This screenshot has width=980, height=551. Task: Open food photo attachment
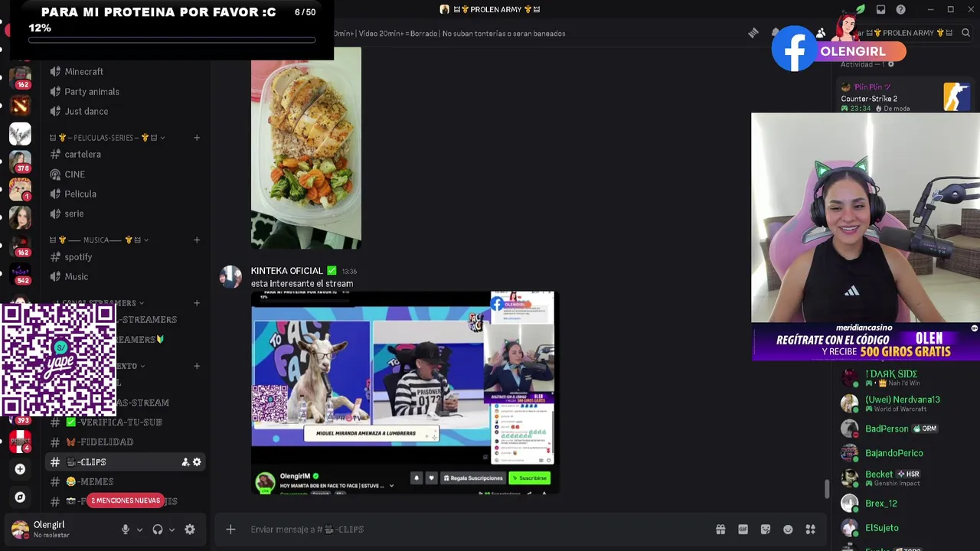coord(306,148)
